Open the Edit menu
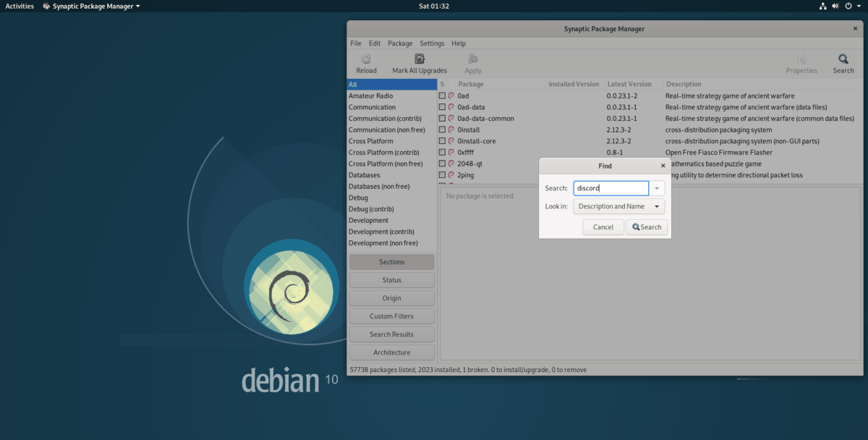Screen dimensions: 868x440 [375, 43]
